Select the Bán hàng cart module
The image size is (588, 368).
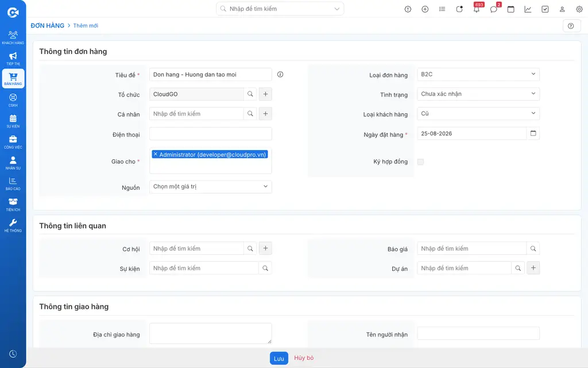pyautogui.click(x=13, y=79)
